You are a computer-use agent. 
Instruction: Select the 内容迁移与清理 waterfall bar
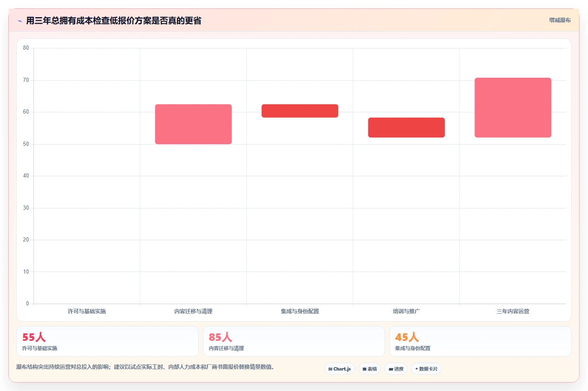[x=193, y=124]
